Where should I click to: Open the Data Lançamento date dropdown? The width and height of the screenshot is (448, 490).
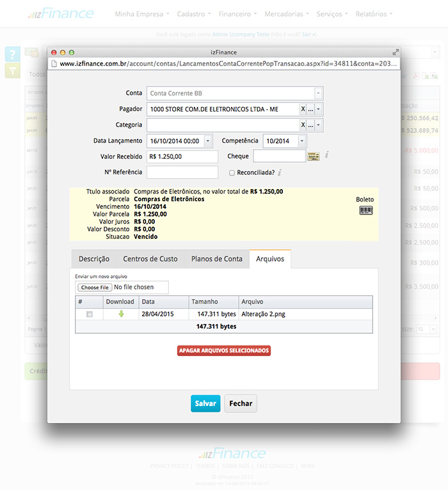tap(207, 141)
